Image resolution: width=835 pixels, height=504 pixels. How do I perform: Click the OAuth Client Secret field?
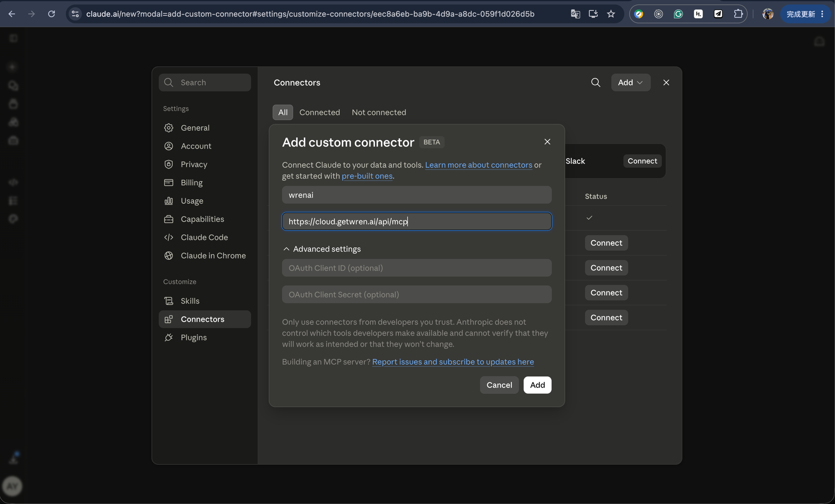tap(417, 294)
